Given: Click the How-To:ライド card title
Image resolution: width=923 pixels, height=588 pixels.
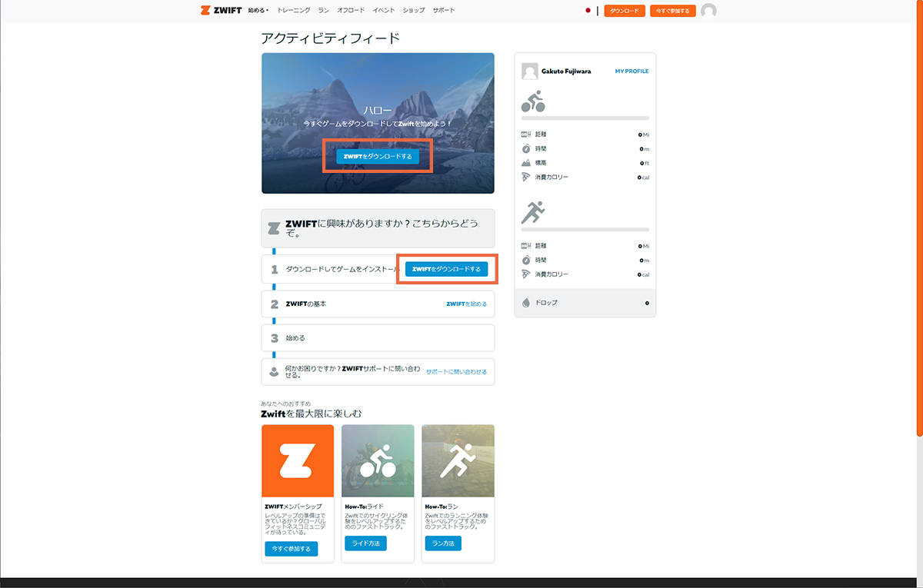Looking at the screenshot, I should click(x=364, y=507).
